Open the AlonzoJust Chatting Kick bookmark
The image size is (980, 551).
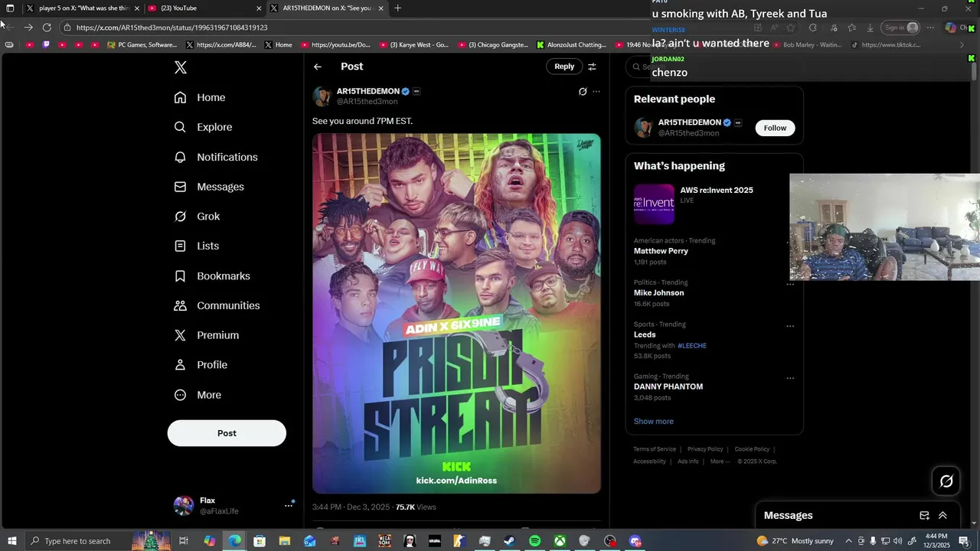[x=571, y=45]
